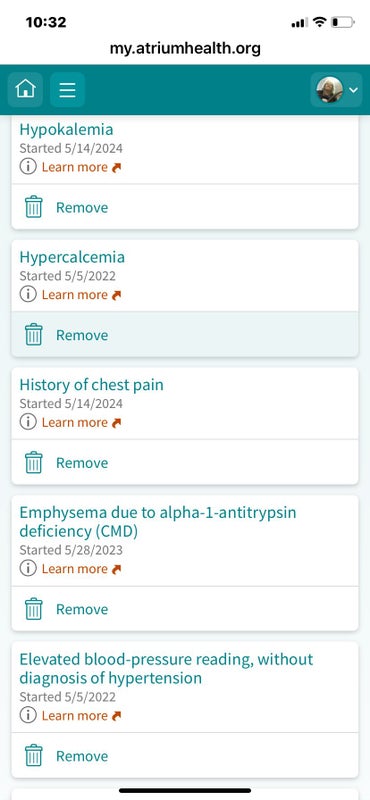370x800 pixels.
Task: Click info icon beside Hypercalcemia Learn more
Action: click(x=28, y=294)
